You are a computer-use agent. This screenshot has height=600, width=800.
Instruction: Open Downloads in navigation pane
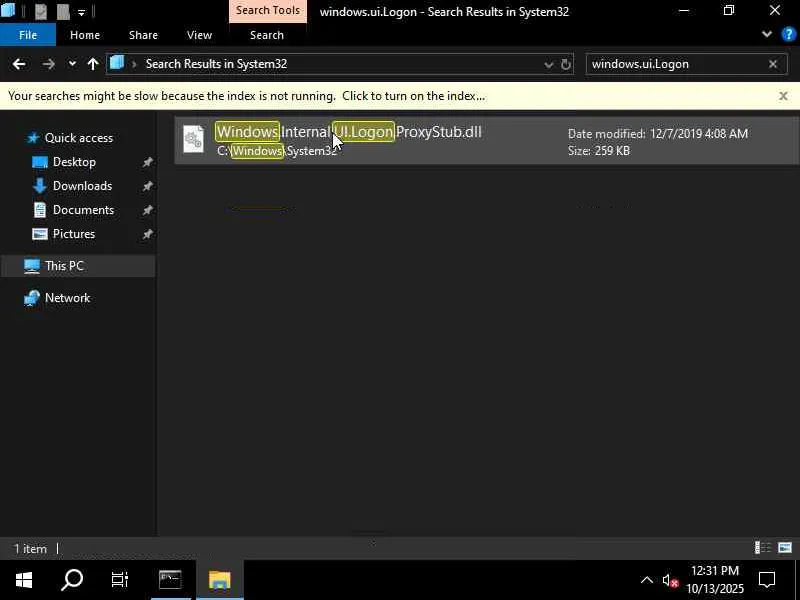click(82, 186)
